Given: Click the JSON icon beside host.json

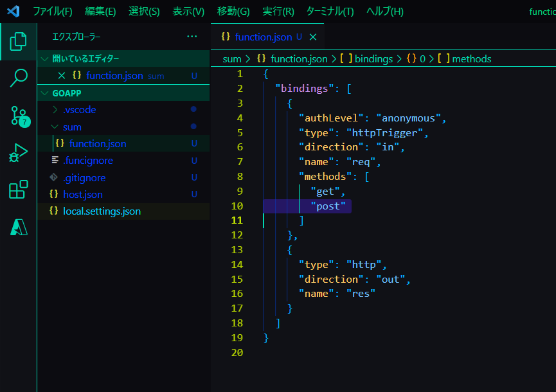Looking at the screenshot, I should pos(53,194).
